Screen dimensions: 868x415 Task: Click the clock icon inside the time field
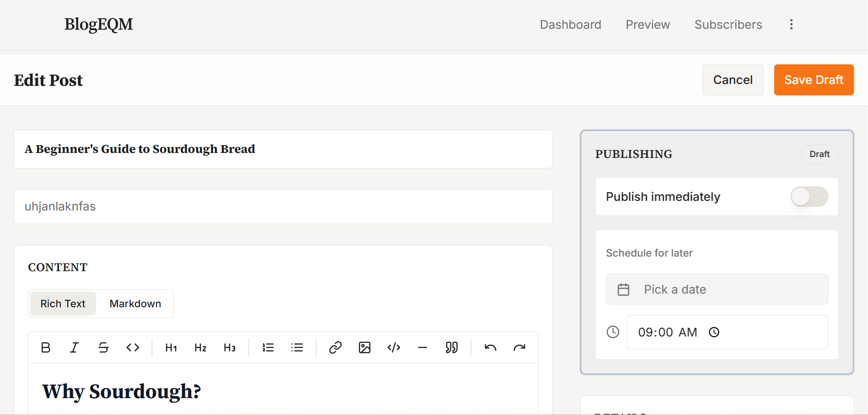pyautogui.click(x=714, y=332)
